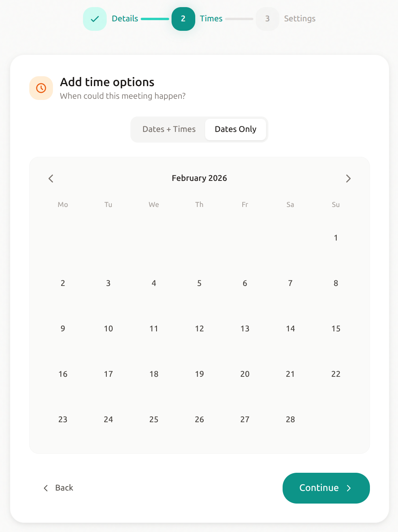Viewport: 398px width, 532px height.
Task: Click the February 2026 month heading
Action: [199, 178]
